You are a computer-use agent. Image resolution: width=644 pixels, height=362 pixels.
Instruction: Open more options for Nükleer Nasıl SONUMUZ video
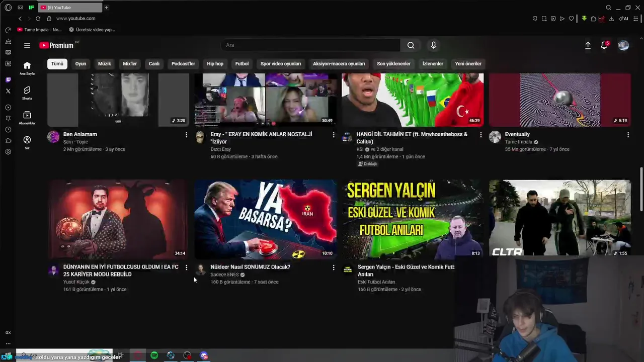coord(333,267)
